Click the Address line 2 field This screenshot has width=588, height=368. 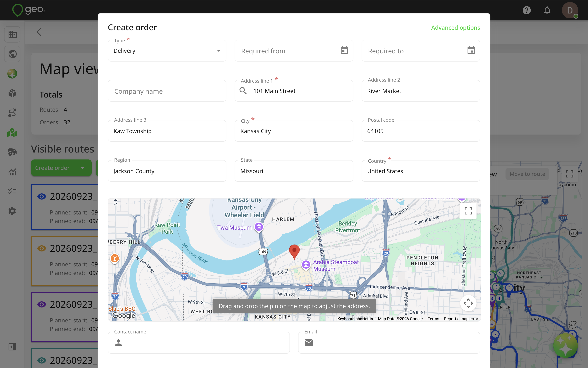click(x=421, y=91)
